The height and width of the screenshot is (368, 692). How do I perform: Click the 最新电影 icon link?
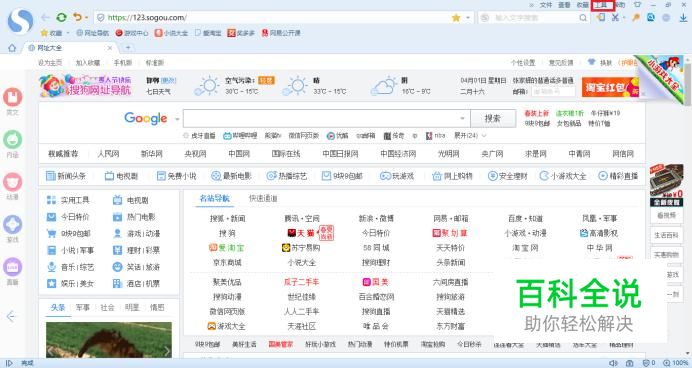pyautogui.click(x=231, y=176)
